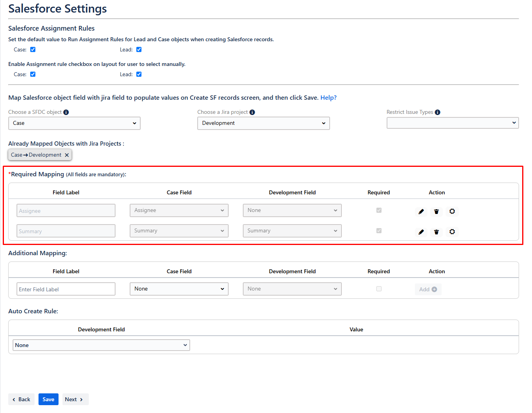The height and width of the screenshot is (413, 532).
Task: Open the Additional Mapping Development Field dropdown
Action: point(292,289)
